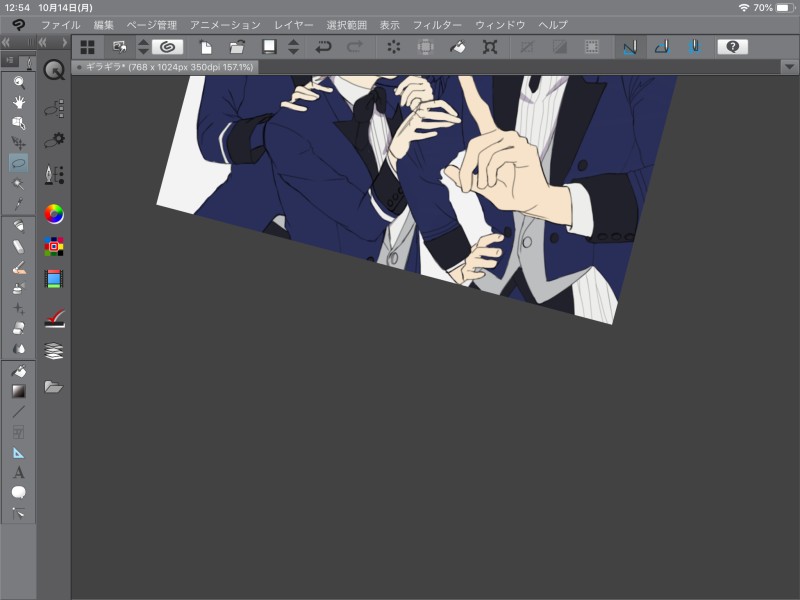Image resolution: width=800 pixels, height=600 pixels.
Task: Select the Auto select magic wand tool
Action: [x=18, y=184]
